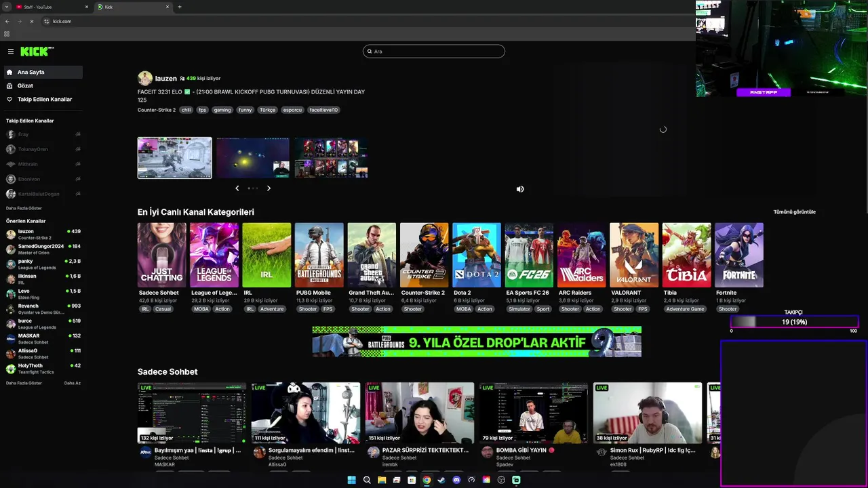Screen dimensions: 868x488
Task: Open AlissaG's Sorgulamayalım efendim stream thumbnail
Action: pyautogui.click(x=306, y=413)
